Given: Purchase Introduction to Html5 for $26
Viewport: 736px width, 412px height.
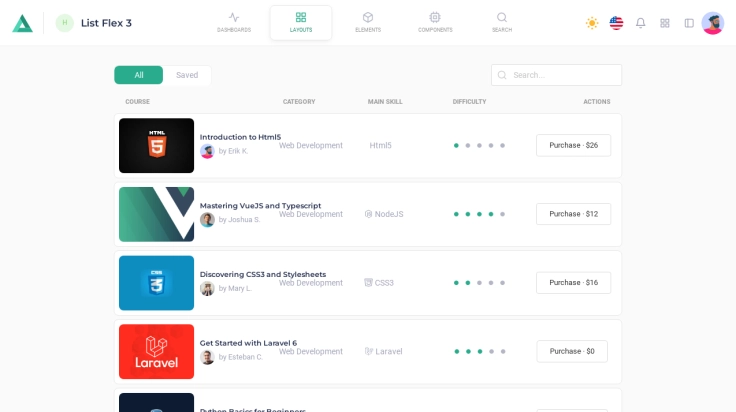Looking at the screenshot, I should point(573,145).
